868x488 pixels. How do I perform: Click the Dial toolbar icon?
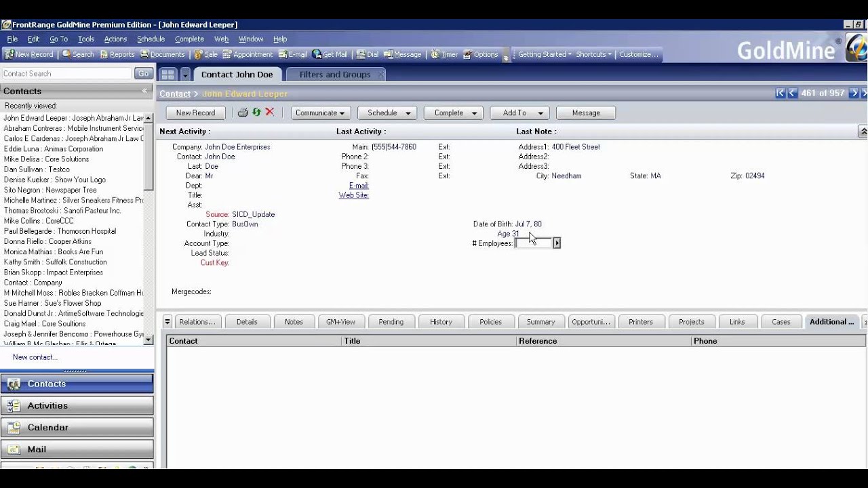[x=367, y=54]
